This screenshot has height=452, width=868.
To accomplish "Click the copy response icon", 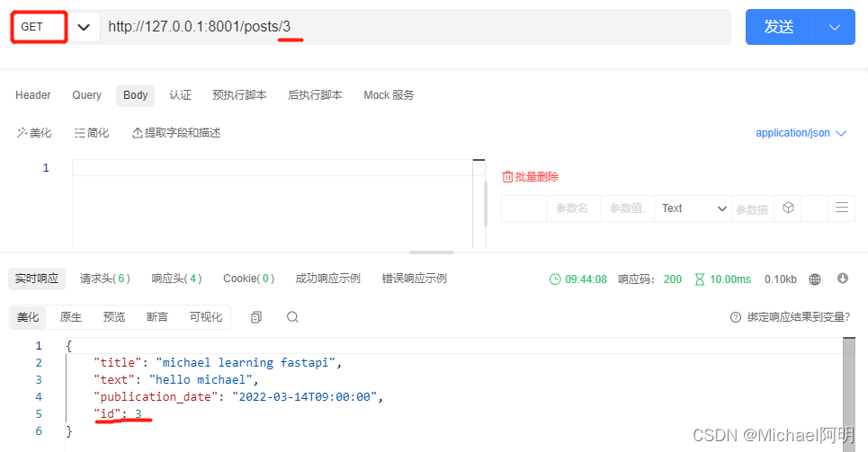I will [255, 317].
